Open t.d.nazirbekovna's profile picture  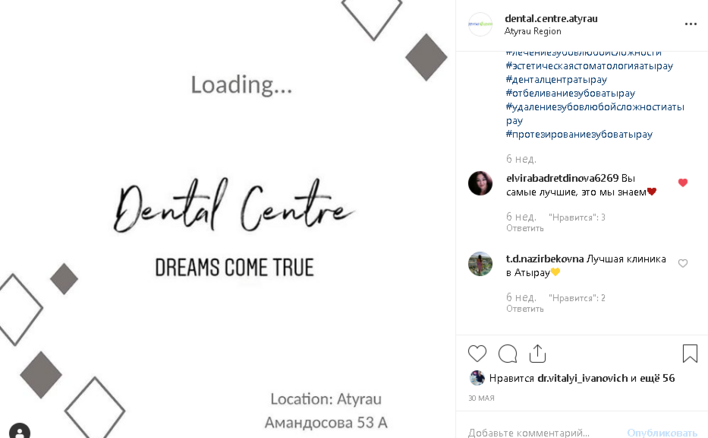point(480,264)
